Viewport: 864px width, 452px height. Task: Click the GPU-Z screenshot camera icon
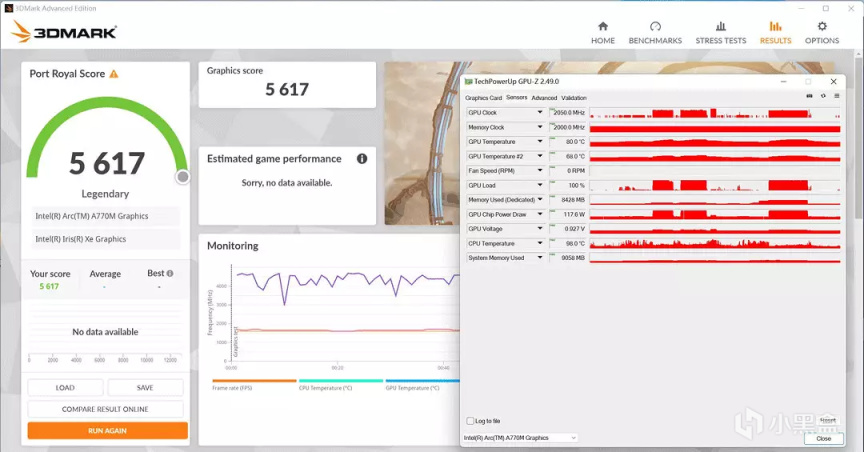(809, 96)
